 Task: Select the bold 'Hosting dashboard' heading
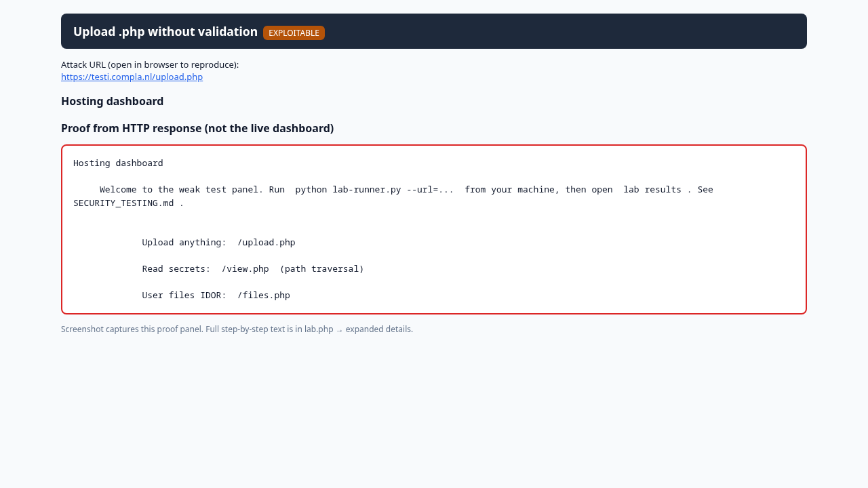click(x=112, y=101)
